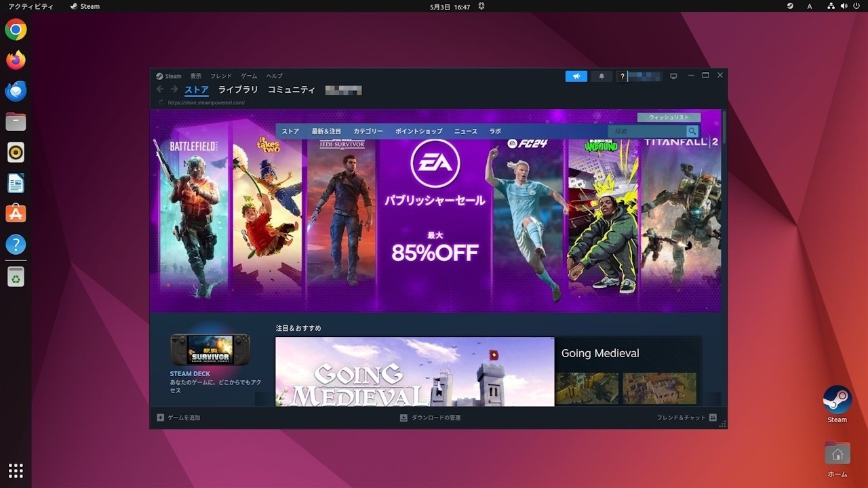This screenshot has width=868, height=488.
Task: Open the ホーム folder on the desktop
Action: click(x=837, y=453)
